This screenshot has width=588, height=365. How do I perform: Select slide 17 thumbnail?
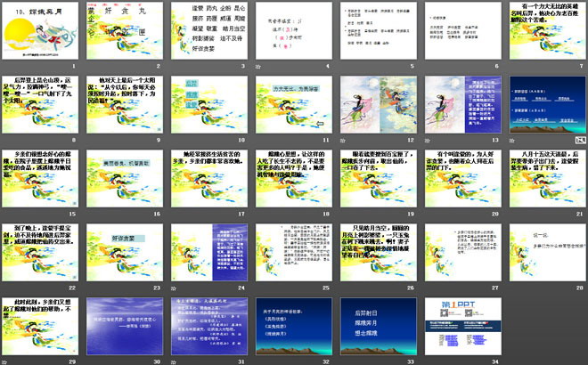click(x=209, y=178)
